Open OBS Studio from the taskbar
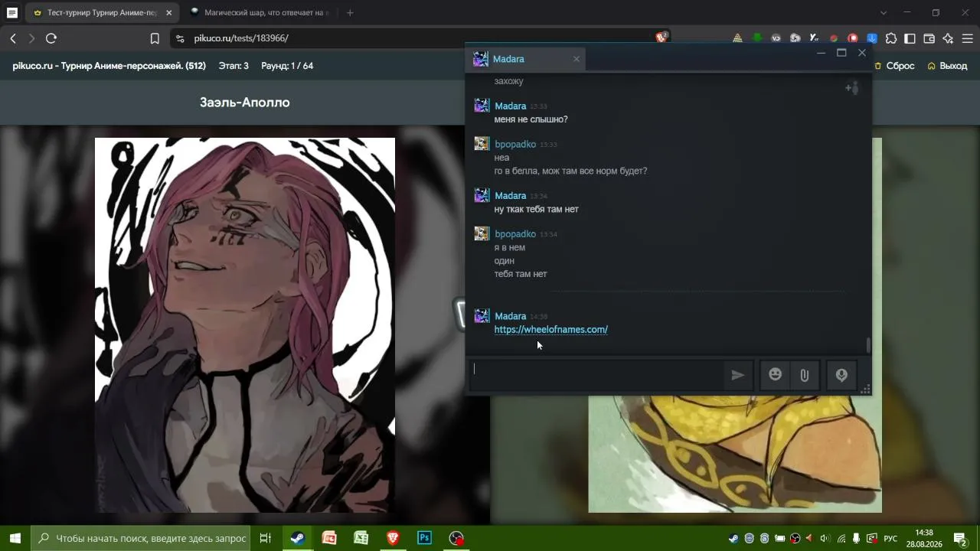Viewport: 980px width, 551px height. pyautogui.click(x=456, y=538)
